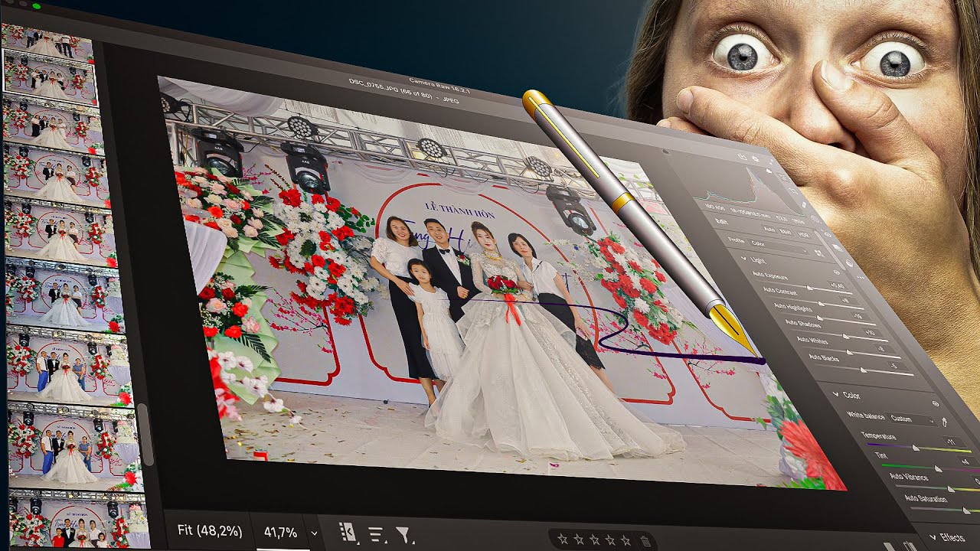Select the 41,7% zoom field
The width and height of the screenshot is (980, 551).
280,532
